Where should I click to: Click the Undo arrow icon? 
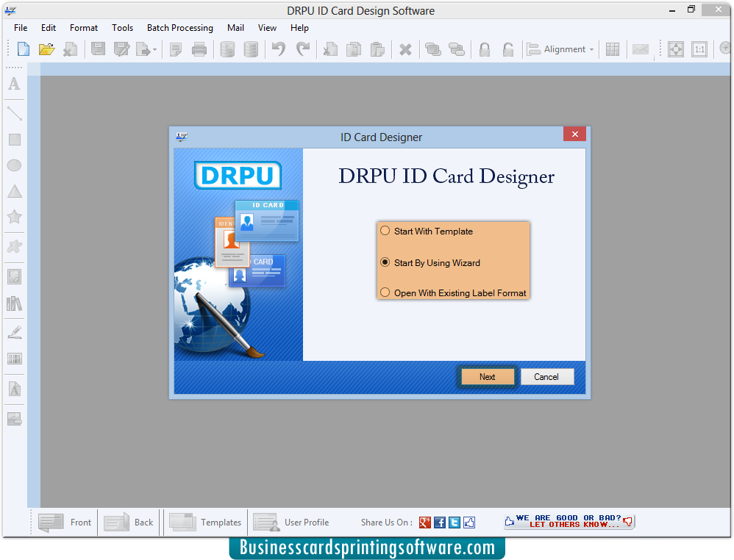(279, 49)
